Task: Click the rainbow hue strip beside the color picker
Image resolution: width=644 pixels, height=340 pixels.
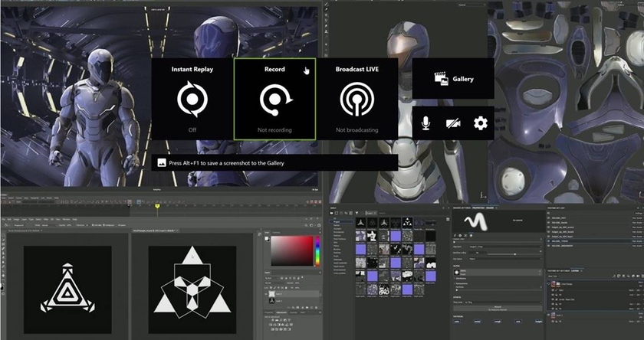Action: [x=317, y=250]
